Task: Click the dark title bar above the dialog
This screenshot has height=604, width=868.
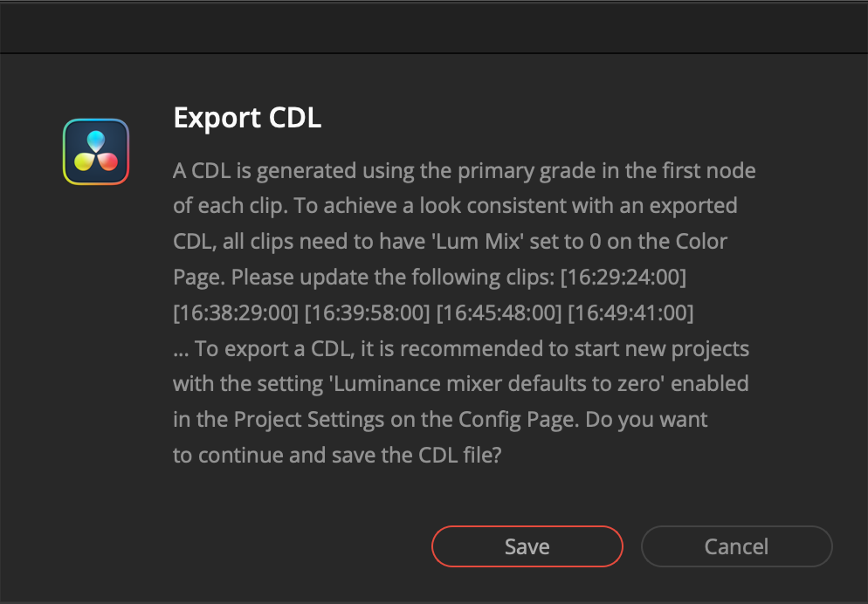Action: (434, 26)
